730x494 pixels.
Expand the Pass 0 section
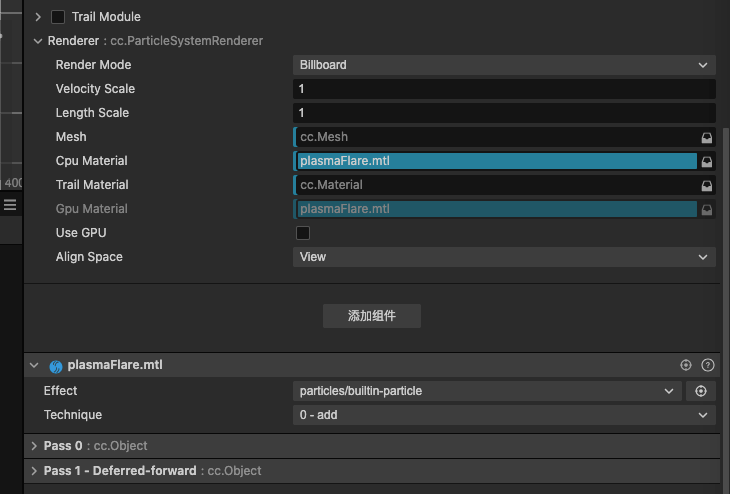click(x=36, y=446)
